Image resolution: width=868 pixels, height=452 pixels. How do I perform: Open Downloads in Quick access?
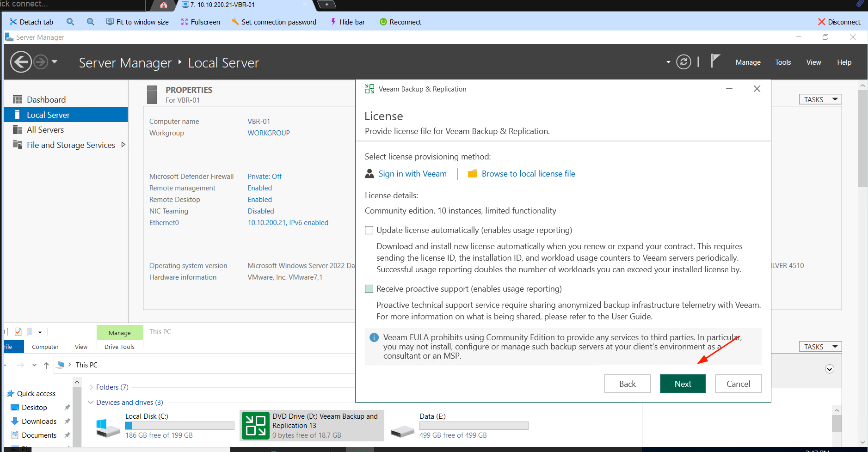(39, 421)
